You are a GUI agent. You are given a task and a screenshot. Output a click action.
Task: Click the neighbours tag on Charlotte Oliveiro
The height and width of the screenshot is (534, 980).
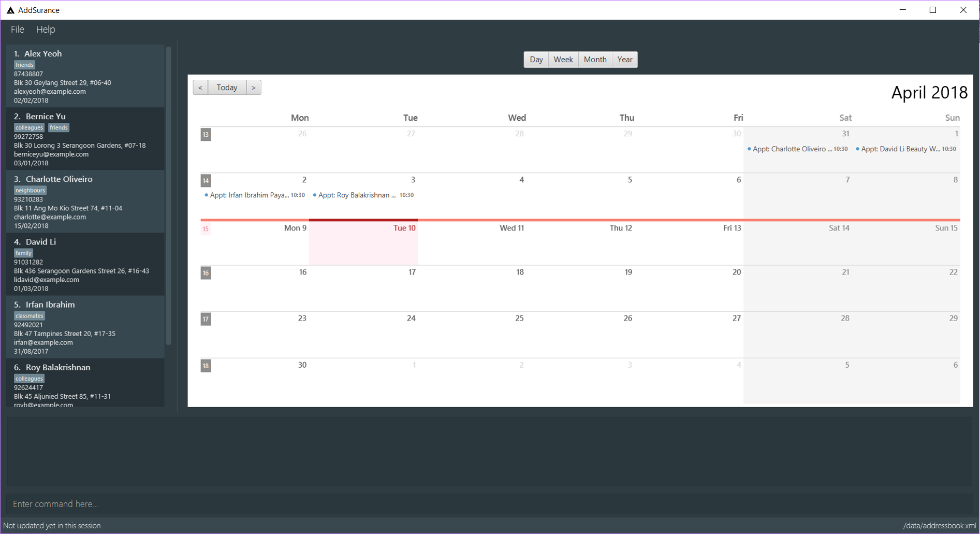[x=30, y=191]
